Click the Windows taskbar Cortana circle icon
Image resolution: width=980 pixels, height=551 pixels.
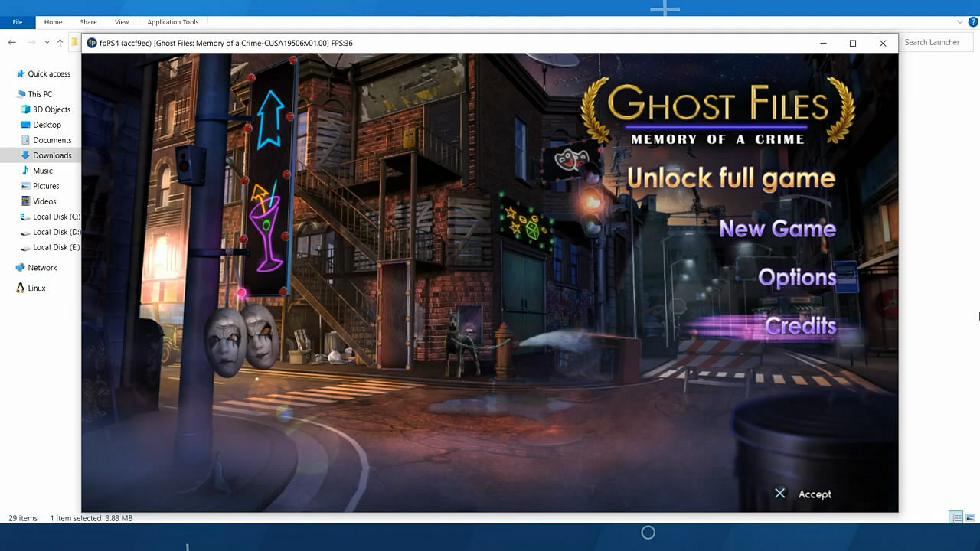tap(648, 533)
